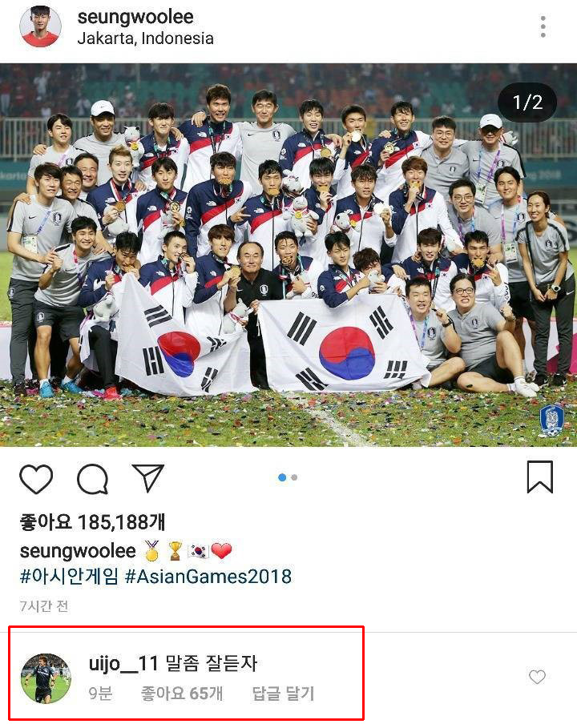Open the three-dot post options menu
Viewport: 577px width, 728px height.
click(x=543, y=26)
